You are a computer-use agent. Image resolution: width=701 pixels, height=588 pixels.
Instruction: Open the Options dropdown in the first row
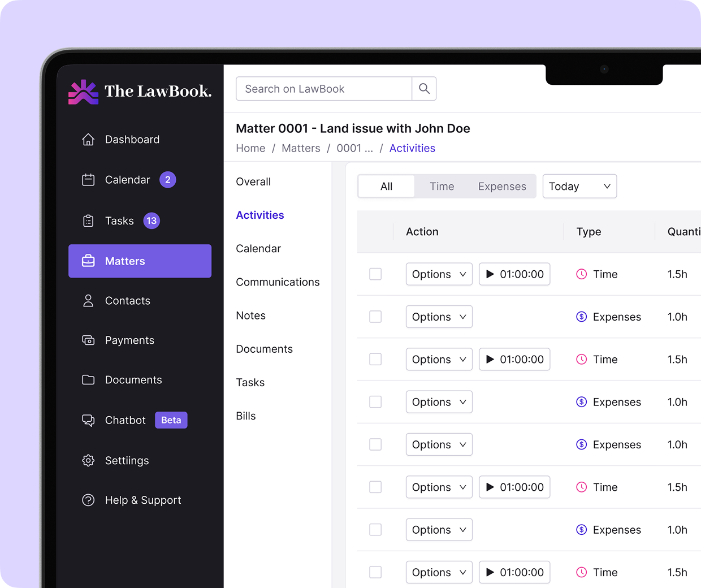[x=439, y=274]
